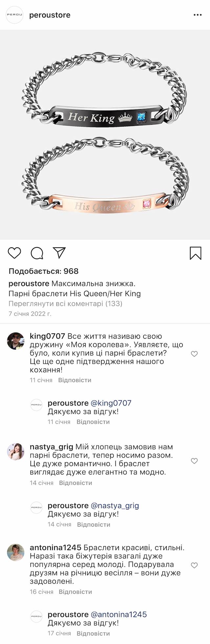The image size is (210, 644).
Task: Open antonina1245's profile picture
Action: click(x=16, y=552)
